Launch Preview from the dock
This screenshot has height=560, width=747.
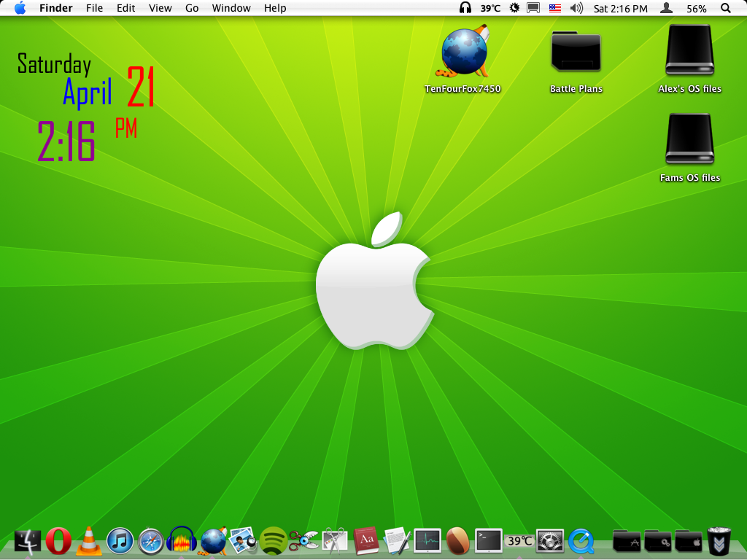coord(243,542)
